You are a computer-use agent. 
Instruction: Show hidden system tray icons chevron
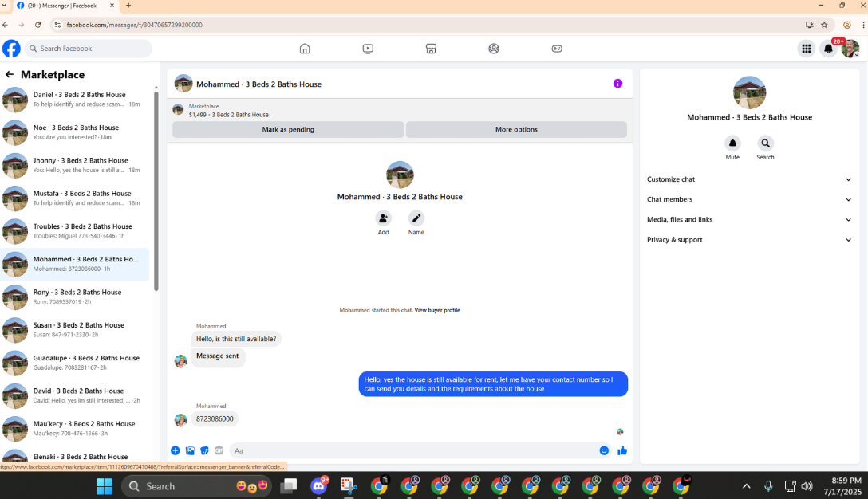[x=746, y=486]
